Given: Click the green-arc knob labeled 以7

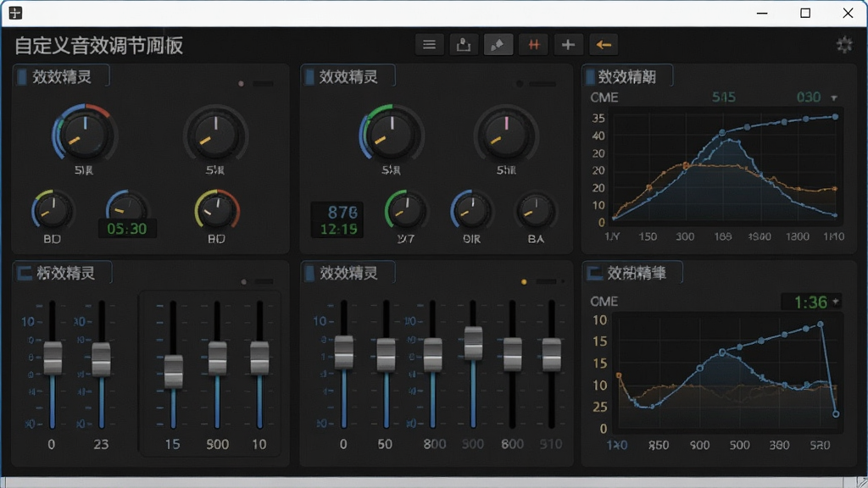Looking at the screenshot, I should click(406, 210).
